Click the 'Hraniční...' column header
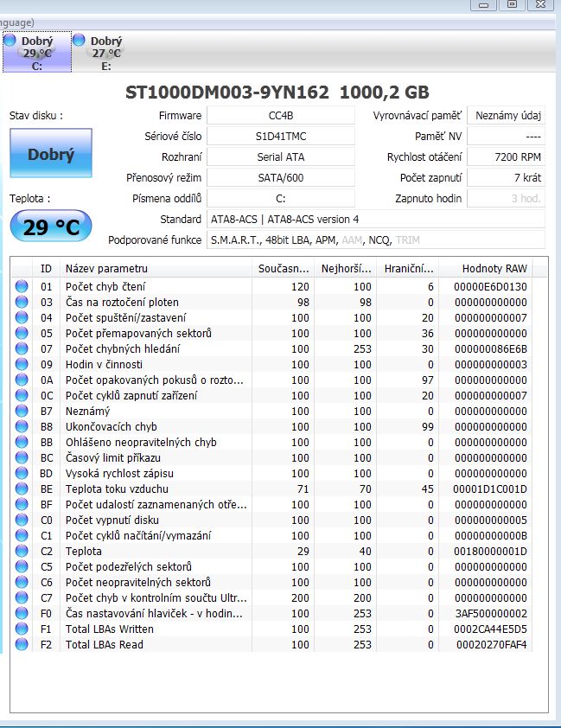The width and height of the screenshot is (561, 728). (408, 268)
